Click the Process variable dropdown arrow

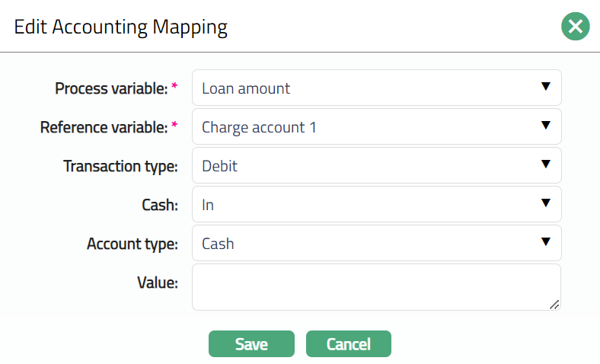coord(545,88)
